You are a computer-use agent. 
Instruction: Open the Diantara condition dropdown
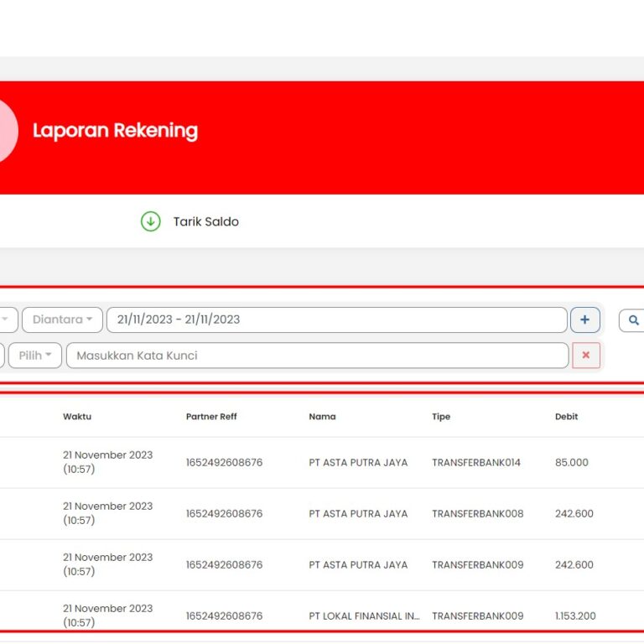pyautogui.click(x=62, y=319)
